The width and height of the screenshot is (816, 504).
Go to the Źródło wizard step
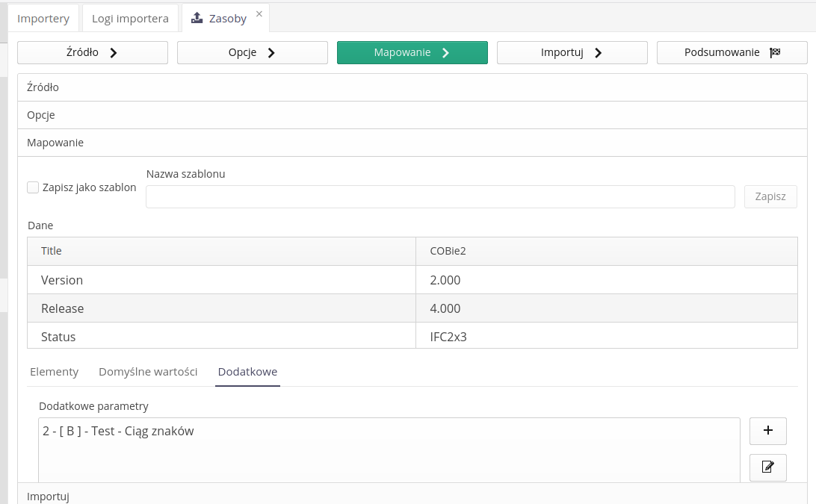[x=93, y=53]
